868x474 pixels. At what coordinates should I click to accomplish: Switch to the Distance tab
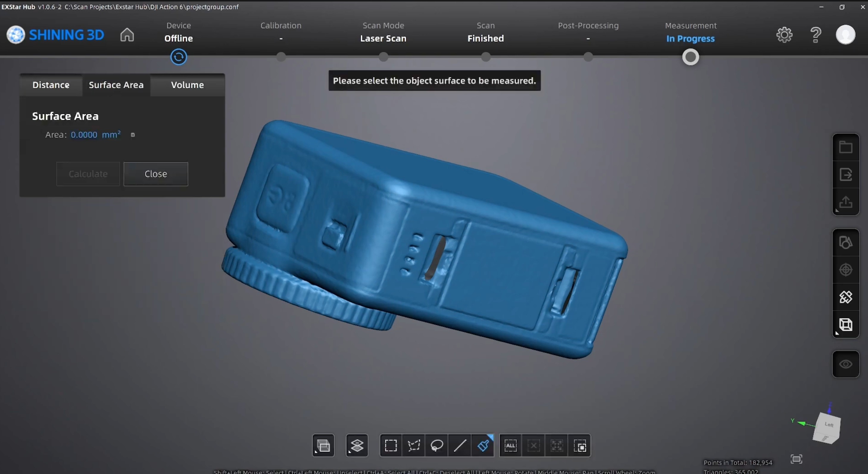click(51, 85)
